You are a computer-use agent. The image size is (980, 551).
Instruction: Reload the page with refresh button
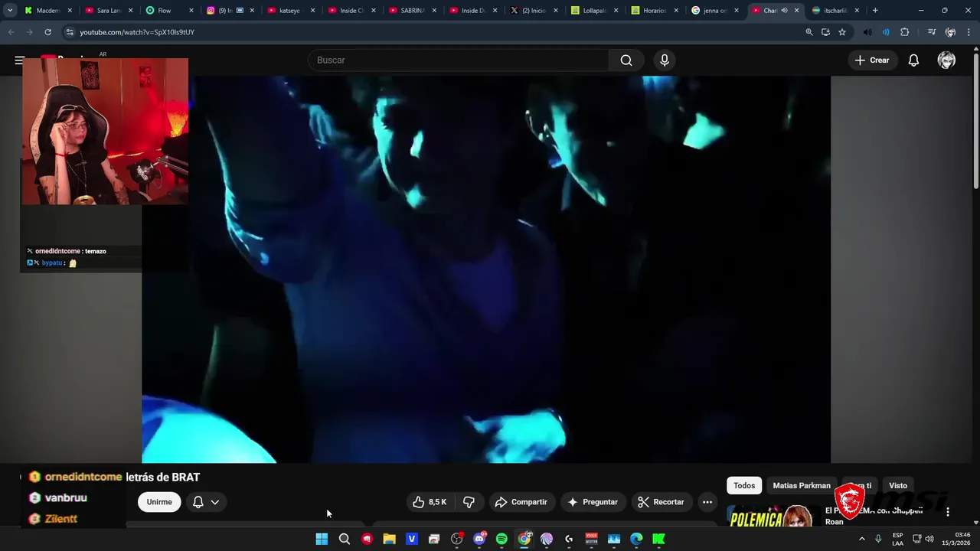point(47,32)
